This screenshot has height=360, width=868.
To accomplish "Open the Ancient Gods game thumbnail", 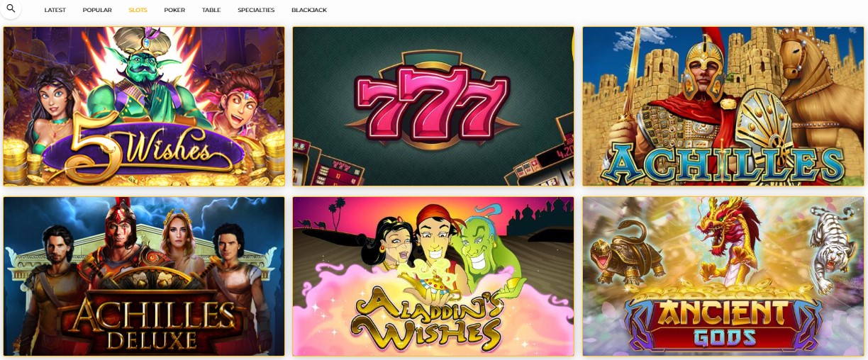I will tap(723, 276).
